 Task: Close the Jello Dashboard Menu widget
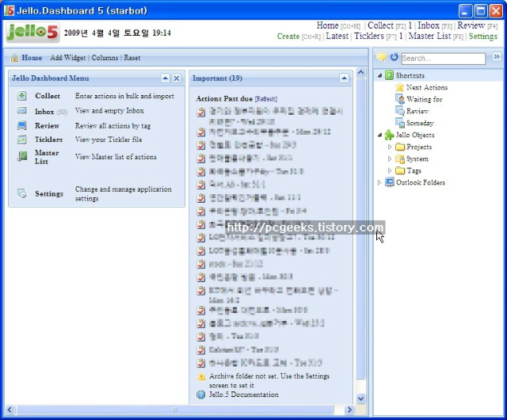tap(177, 78)
